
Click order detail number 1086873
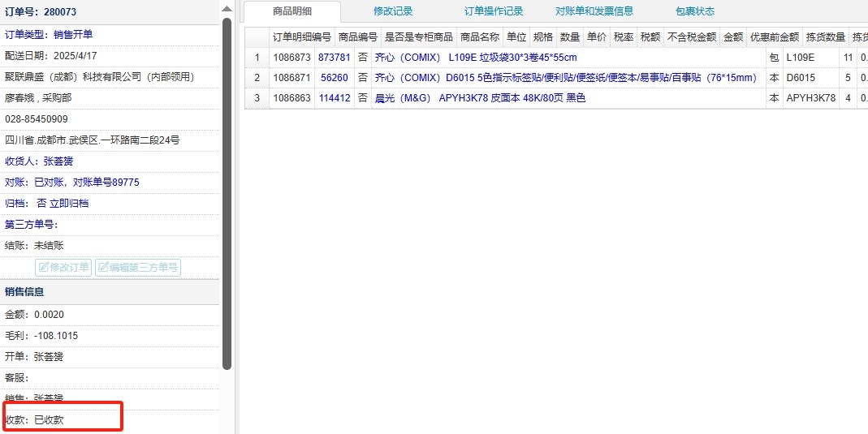291,57
